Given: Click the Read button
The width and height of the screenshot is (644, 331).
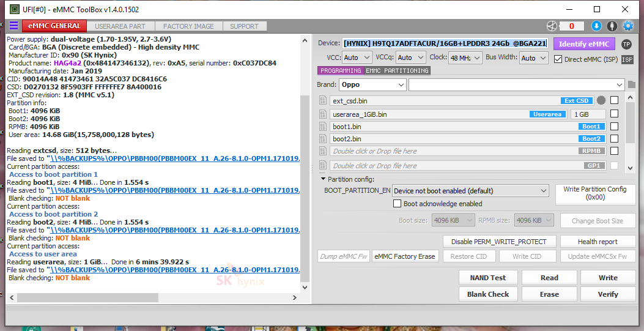Looking at the screenshot, I should (549, 278).
